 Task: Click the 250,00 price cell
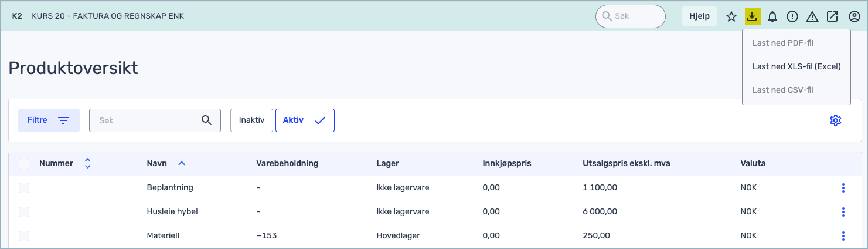596,236
